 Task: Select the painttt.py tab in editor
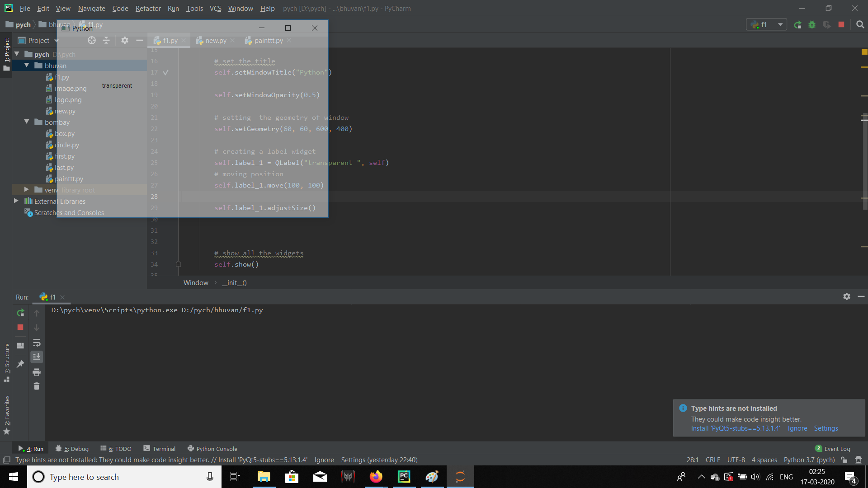tap(268, 41)
